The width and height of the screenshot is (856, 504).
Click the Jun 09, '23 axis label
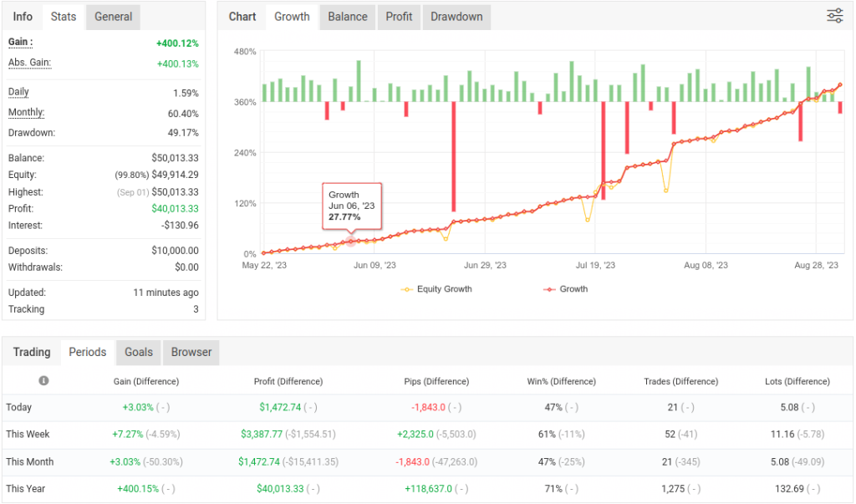[374, 266]
